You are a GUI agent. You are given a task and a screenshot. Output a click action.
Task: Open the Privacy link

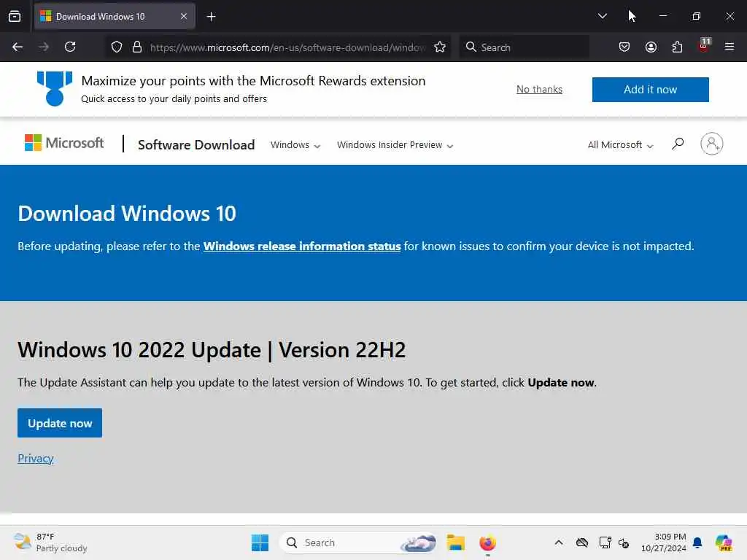point(35,458)
